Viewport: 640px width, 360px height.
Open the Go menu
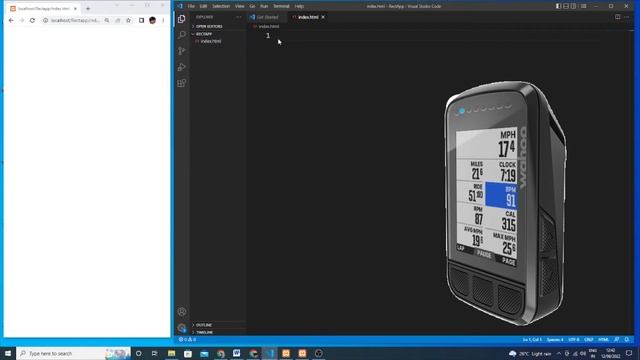click(252, 6)
